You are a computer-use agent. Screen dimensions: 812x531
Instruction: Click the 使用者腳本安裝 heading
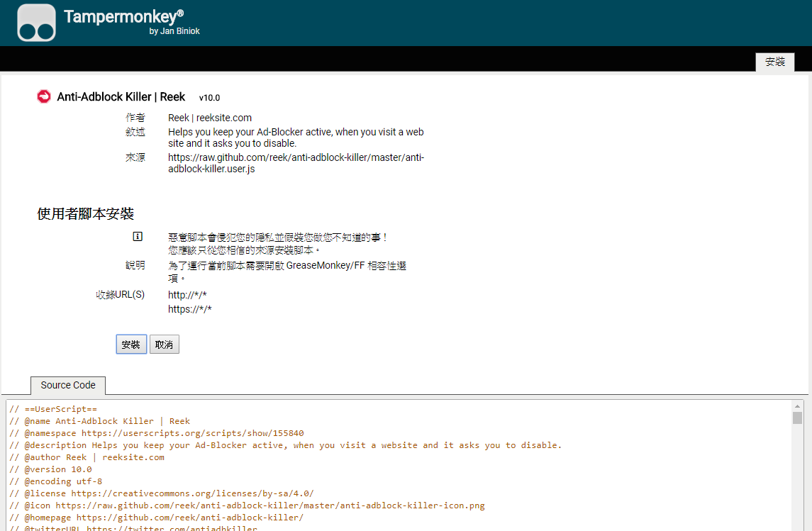click(x=85, y=213)
